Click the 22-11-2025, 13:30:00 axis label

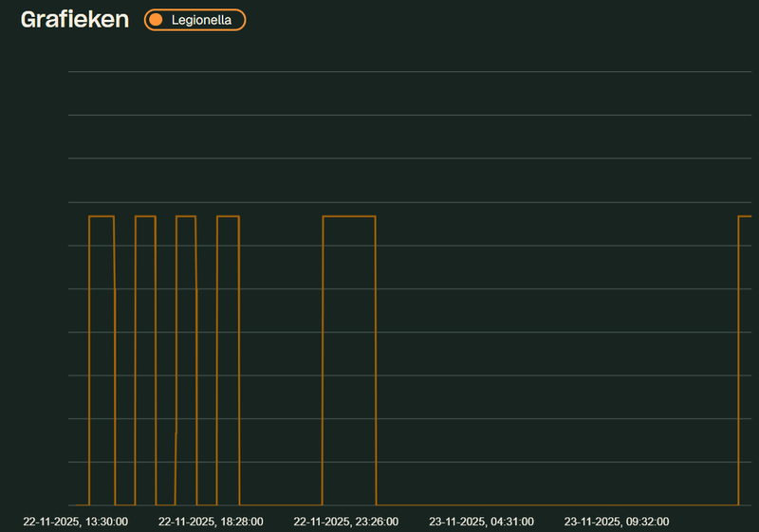76,522
